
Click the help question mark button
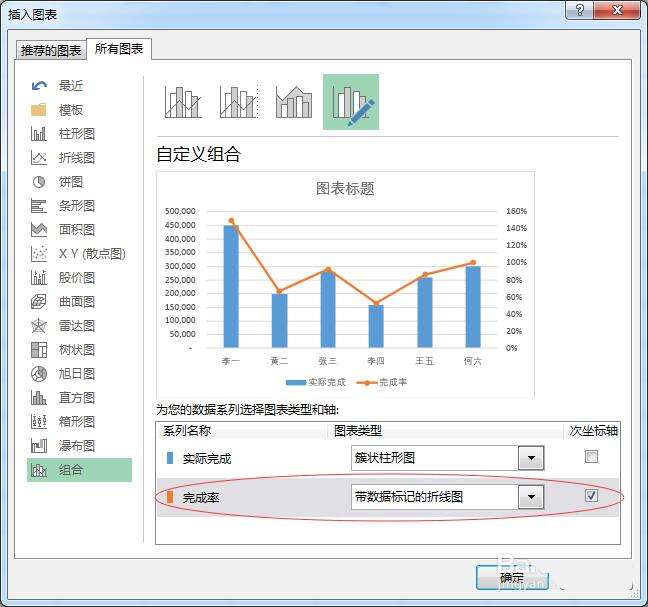[x=579, y=10]
